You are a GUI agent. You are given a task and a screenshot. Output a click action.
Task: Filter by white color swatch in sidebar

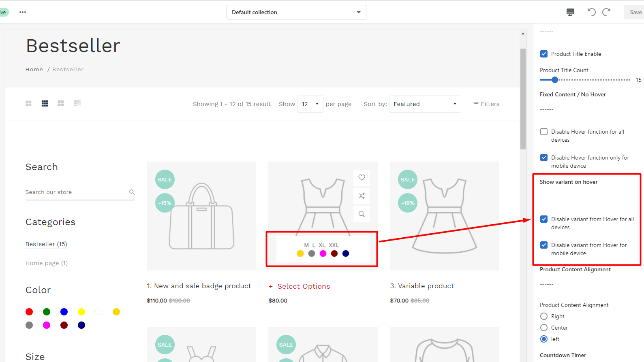(99, 312)
